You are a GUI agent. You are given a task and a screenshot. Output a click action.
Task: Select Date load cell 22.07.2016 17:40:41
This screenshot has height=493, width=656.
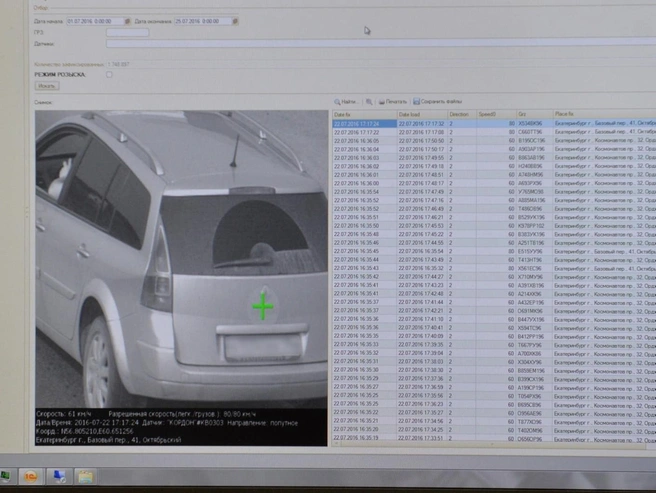click(x=422, y=328)
